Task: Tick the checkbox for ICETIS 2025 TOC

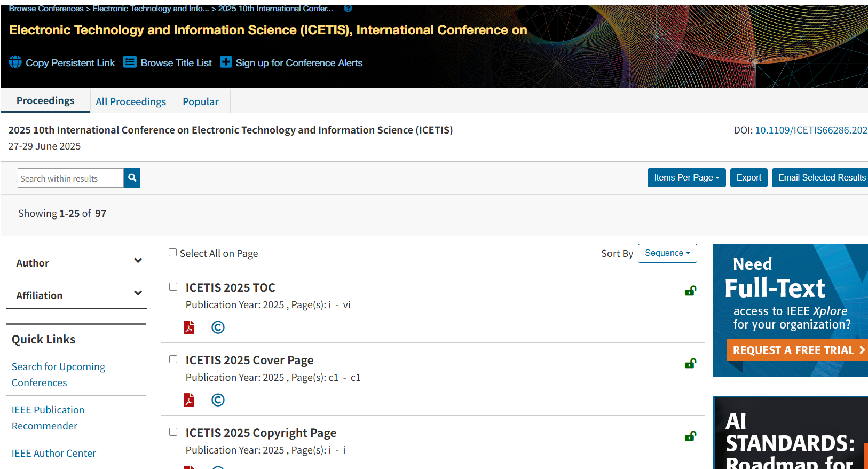Action: [173, 287]
